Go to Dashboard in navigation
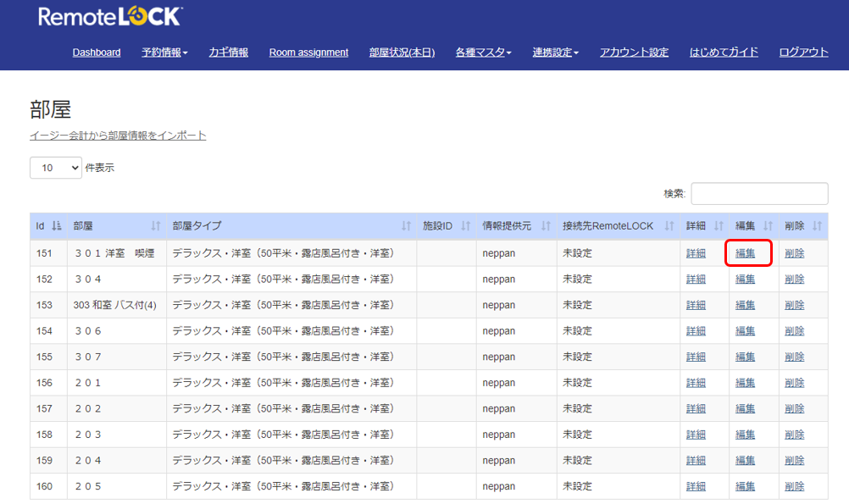The image size is (849, 504). click(97, 53)
